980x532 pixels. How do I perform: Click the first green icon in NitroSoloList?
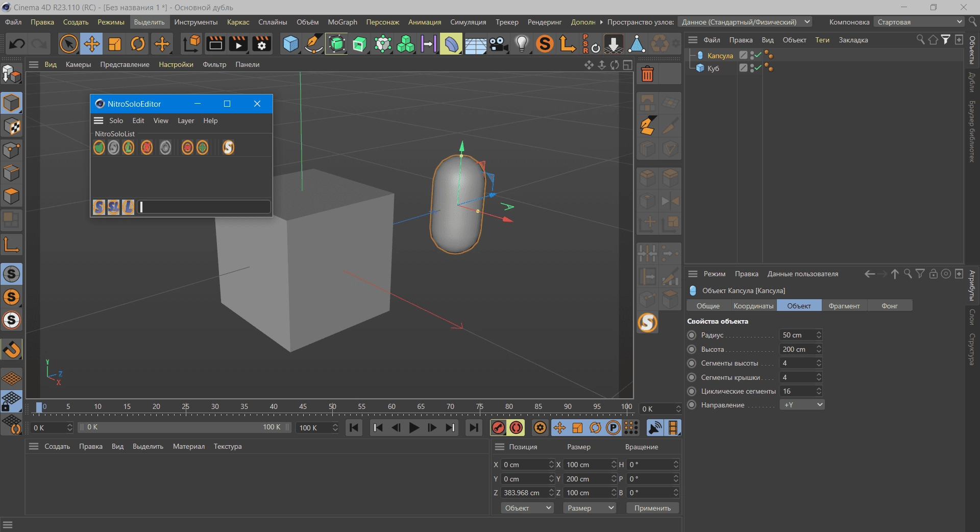(99, 148)
